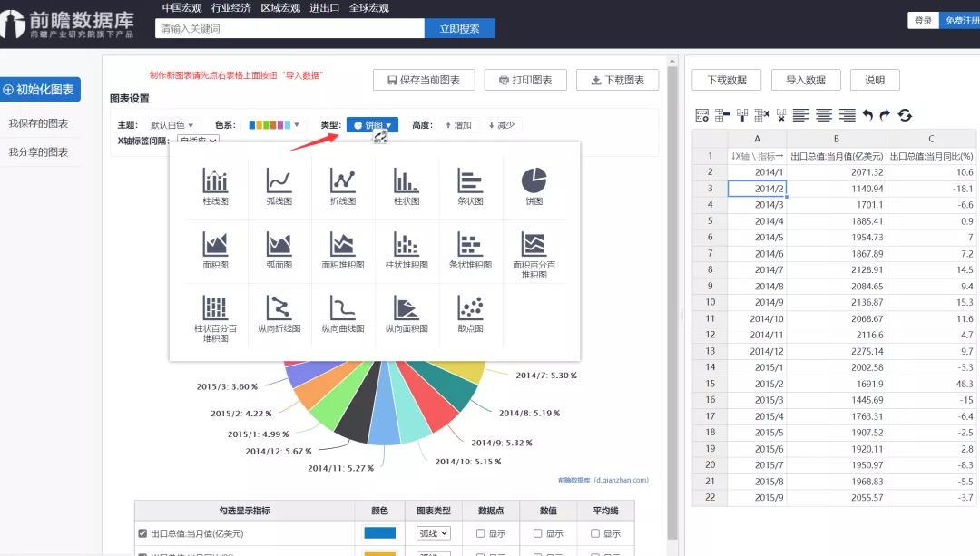Click the 打印图表 button
980x556 pixels.
click(x=525, y=80)
